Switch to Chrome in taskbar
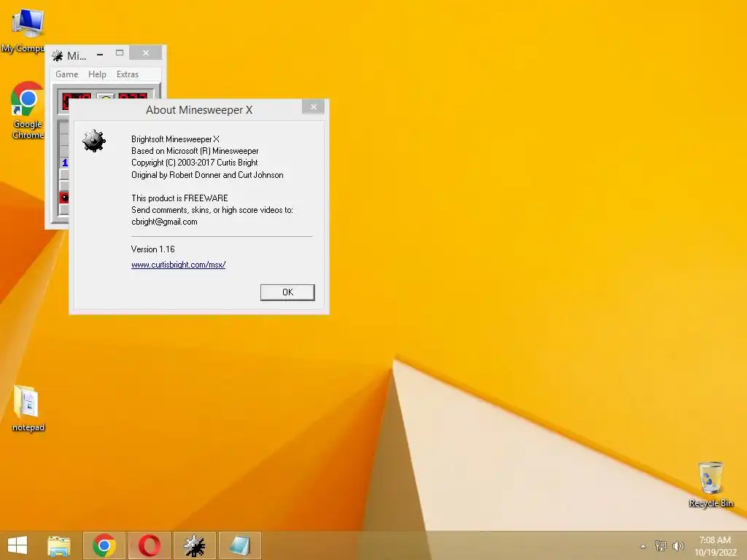The height and width of the screenshot is (560, 747). pos(104,545)
